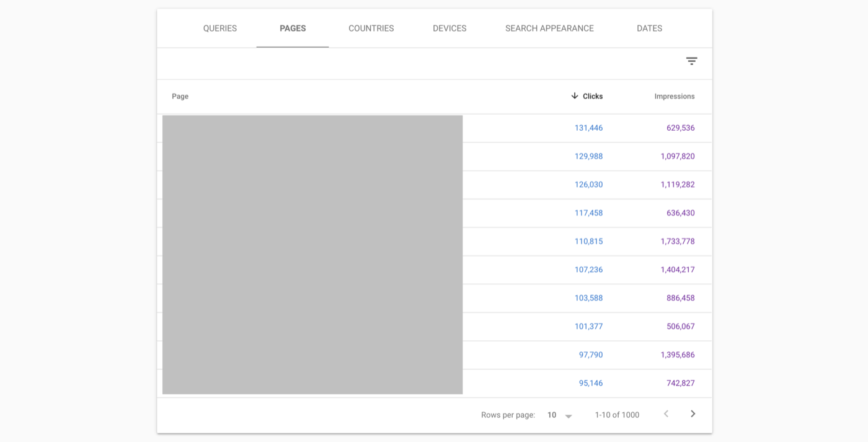
Task: Switch to the Devices tab
Action: [449, 29]
